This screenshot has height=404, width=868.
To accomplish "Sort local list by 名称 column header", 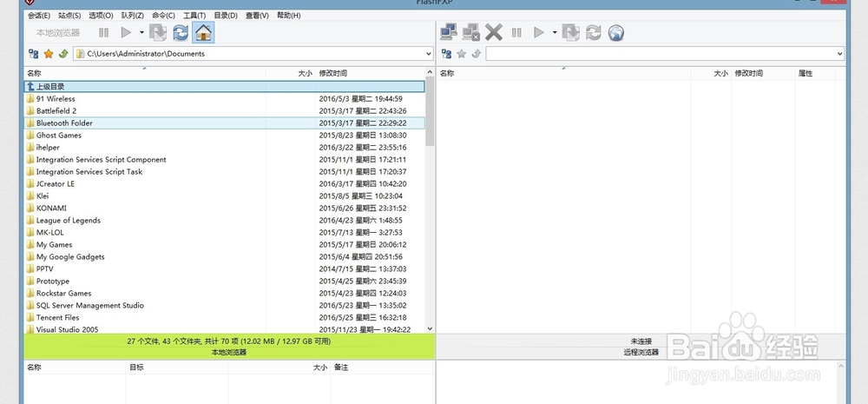I will pos(145,73).
